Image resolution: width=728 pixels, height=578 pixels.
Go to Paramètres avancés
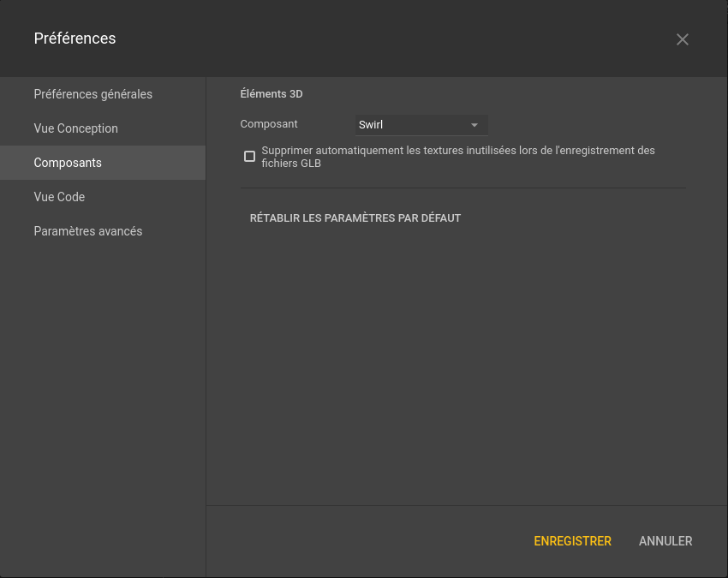click(x=103, y=231)
